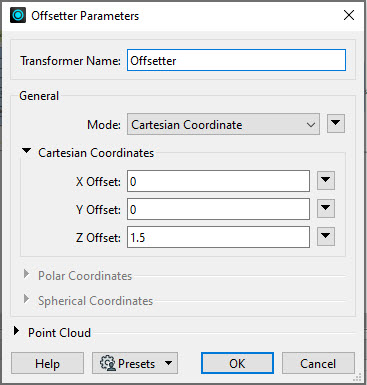Open the Mode dropdown showing Cartesian Coordinate
Viewport: 367px width, 385px height.
coord(223,124)
